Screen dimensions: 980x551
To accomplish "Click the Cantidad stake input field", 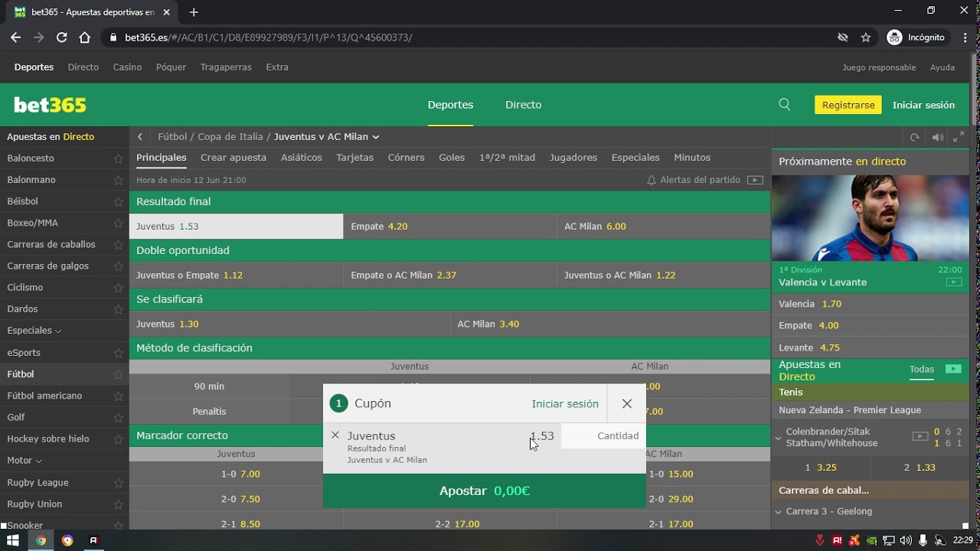I will point(603,435).
